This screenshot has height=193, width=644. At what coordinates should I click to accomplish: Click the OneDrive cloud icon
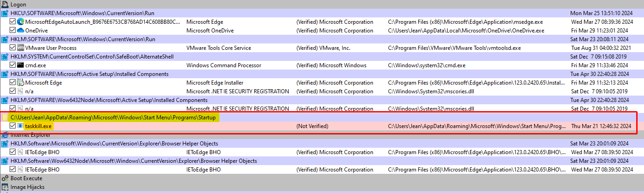pos(21,30)
